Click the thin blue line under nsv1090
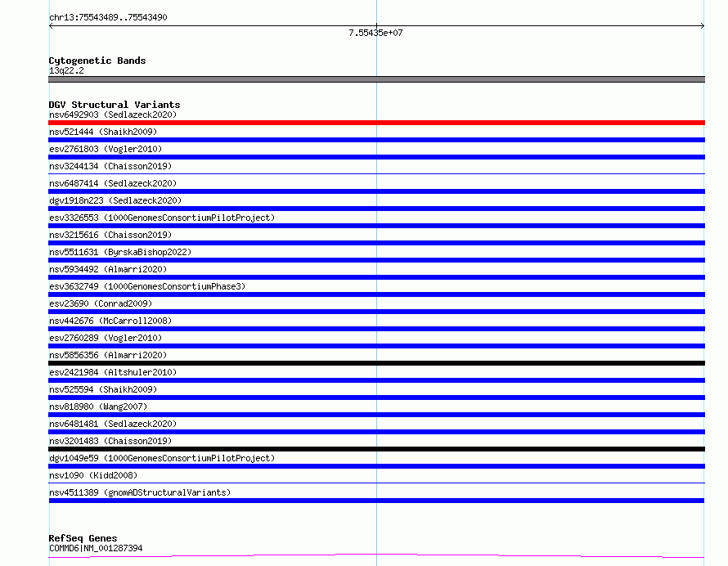 pyautogui.click(x=376, y=483)
